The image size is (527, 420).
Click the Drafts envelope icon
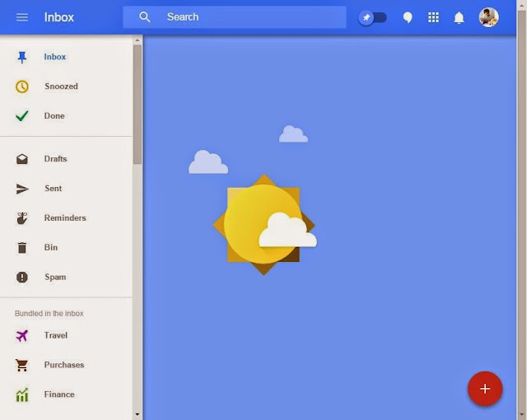coord(22,159)
